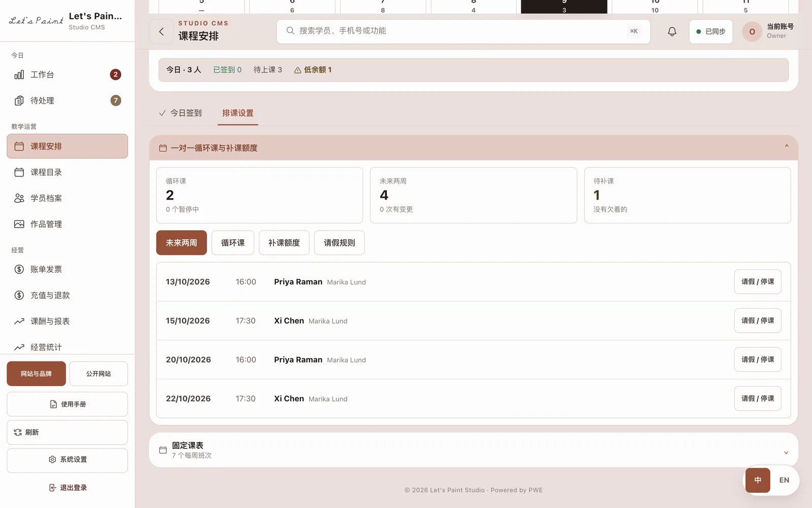Select the 未来两周 filter
The height and width of the screenshot is (508, 812).
click(182, 243)
